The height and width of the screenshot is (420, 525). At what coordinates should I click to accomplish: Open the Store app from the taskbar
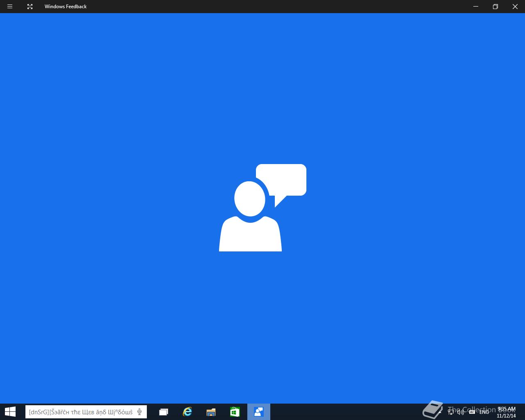coord(235,412)
